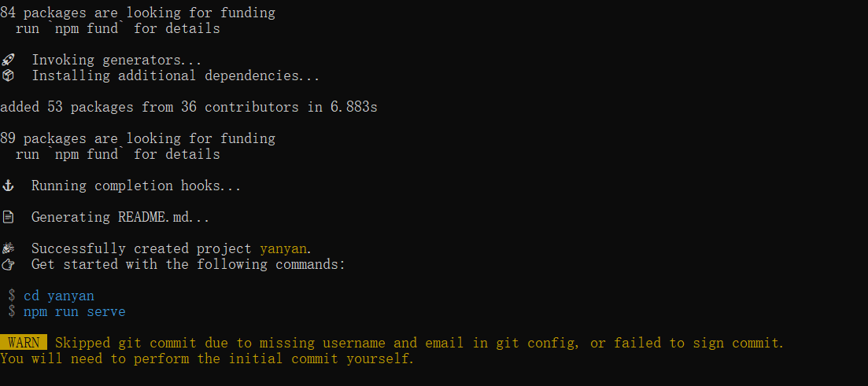Image resolution: width=868 pixels, height=386 pixels.
Task: Click the anchor icon before Running completion hooks
Action: click(x=7, y=186)
